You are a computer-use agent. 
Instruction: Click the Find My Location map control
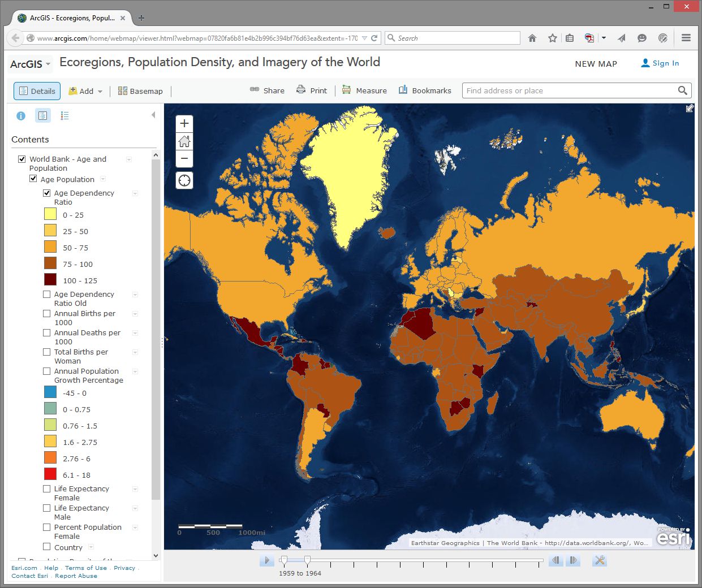184,180
